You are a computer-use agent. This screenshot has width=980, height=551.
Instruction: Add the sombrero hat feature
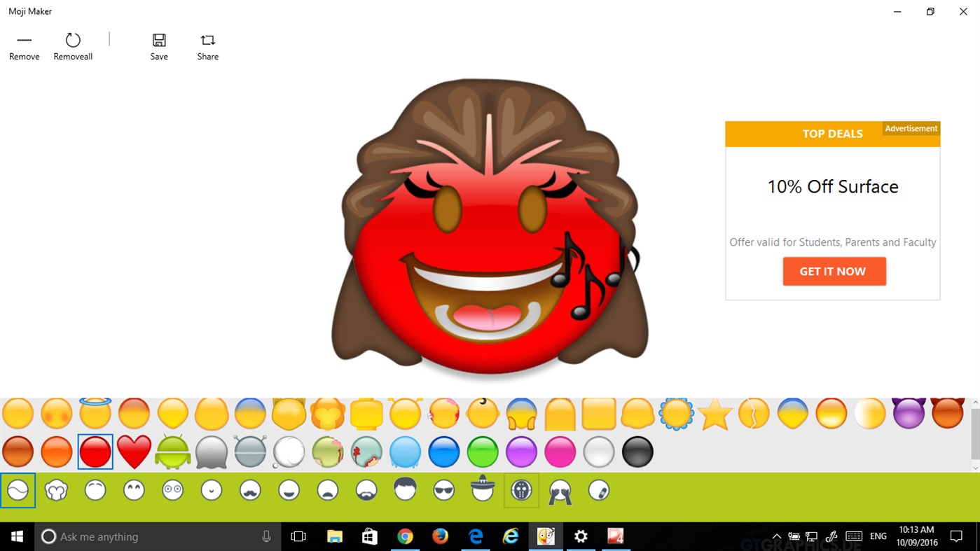pos(481,489)
